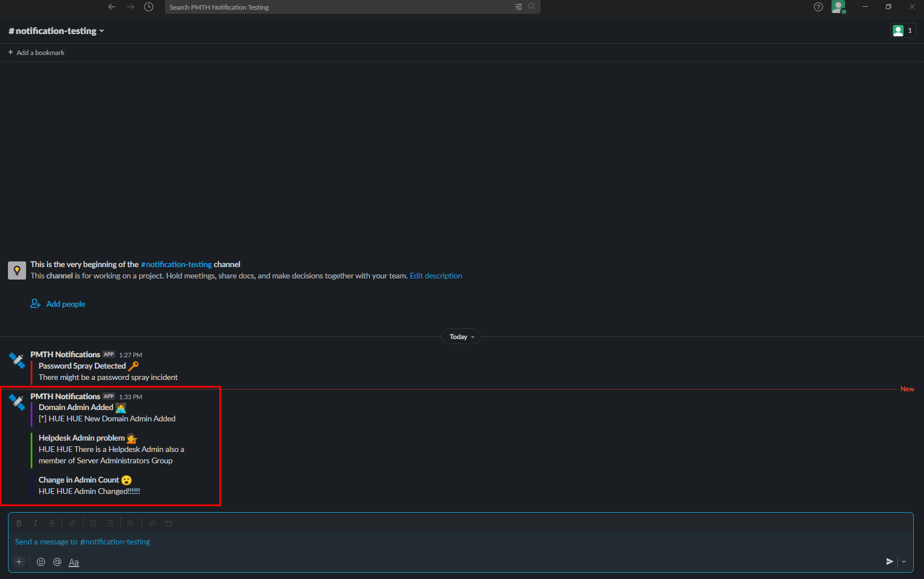Screen dimensions: 924x579
Task: Click the @ mention icon
Action: 57,562
